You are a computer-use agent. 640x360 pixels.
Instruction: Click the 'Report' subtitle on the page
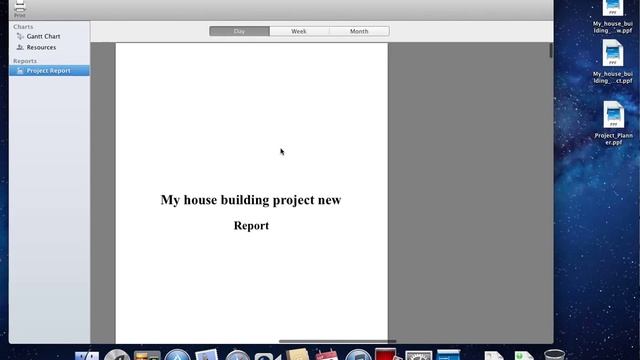(251, 226)
